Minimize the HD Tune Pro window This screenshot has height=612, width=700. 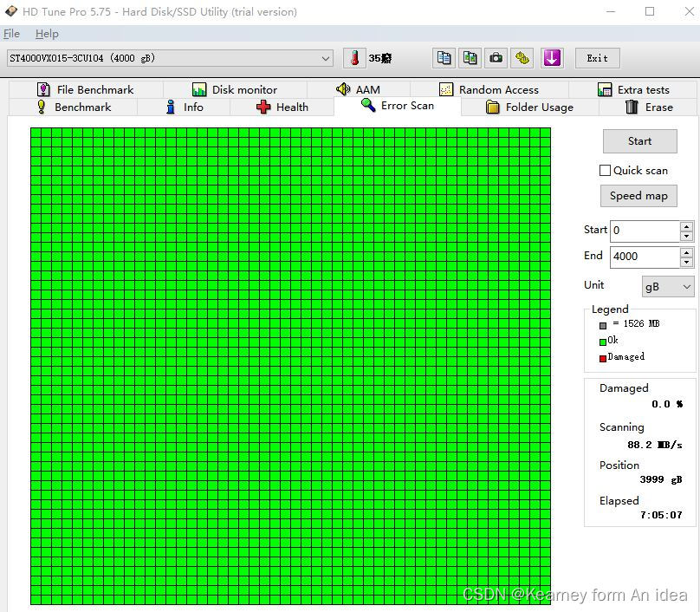point(611,11)
